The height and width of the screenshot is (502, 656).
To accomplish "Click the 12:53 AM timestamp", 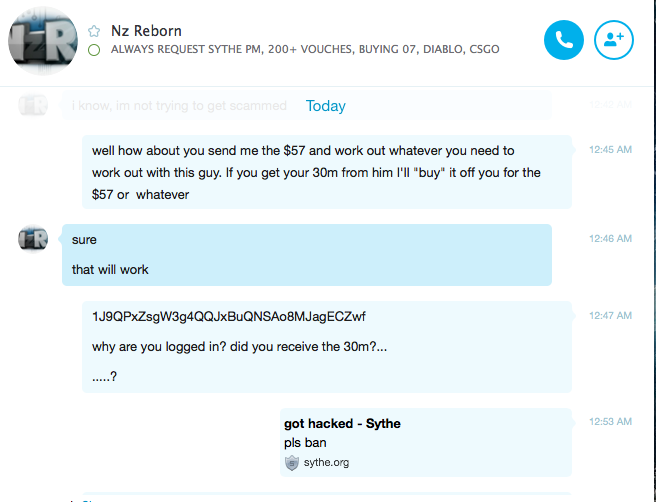I will (x=610, y=421).
